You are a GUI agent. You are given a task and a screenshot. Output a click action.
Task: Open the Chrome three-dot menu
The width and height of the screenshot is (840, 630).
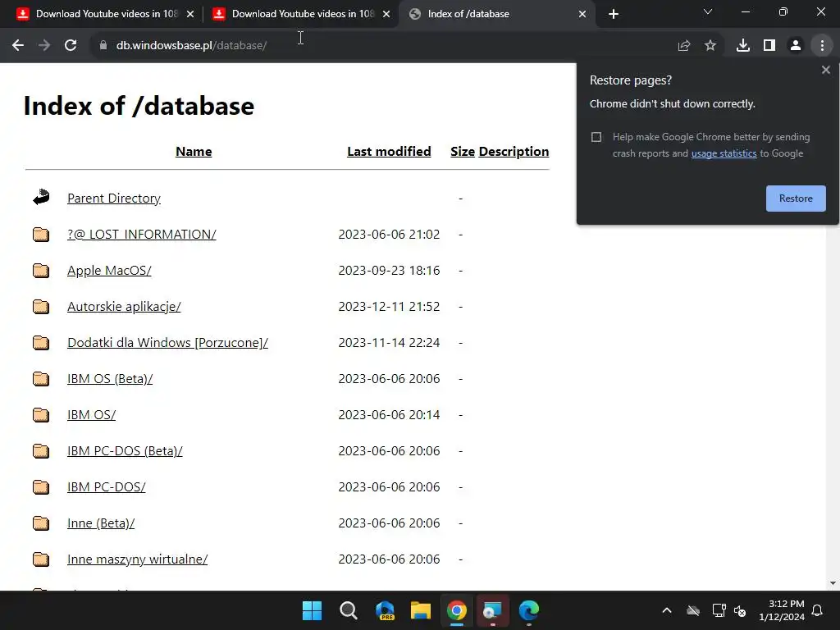(x=822, y=46)
